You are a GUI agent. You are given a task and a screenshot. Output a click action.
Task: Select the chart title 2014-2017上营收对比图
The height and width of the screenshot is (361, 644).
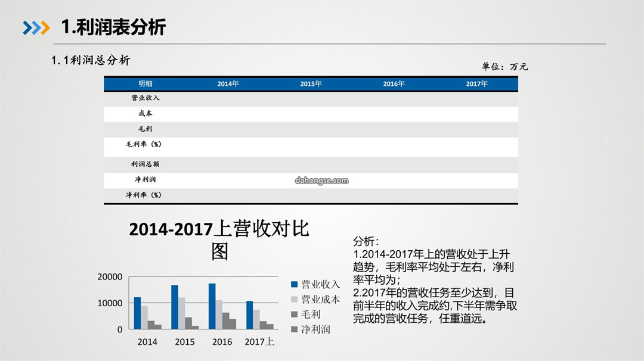tap(219, 240)
